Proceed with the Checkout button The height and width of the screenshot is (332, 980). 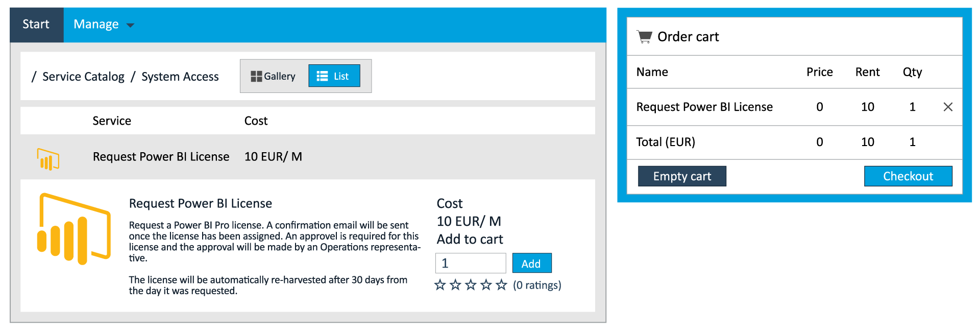click(908, 176)
